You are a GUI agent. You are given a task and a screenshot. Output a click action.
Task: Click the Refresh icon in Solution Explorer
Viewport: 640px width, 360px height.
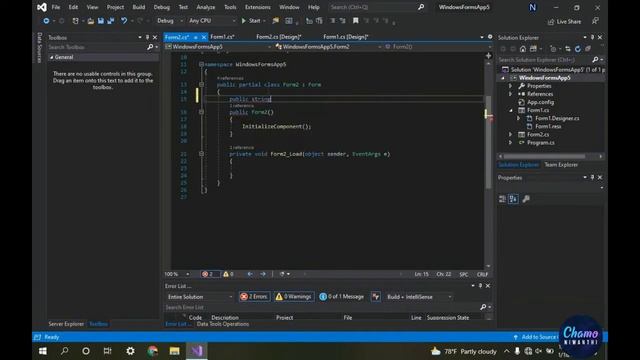point(578,49)
